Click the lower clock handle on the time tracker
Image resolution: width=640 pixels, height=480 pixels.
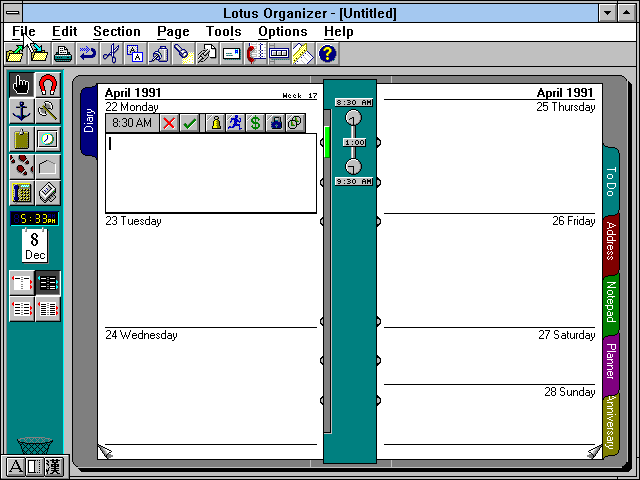click(353, 167)
